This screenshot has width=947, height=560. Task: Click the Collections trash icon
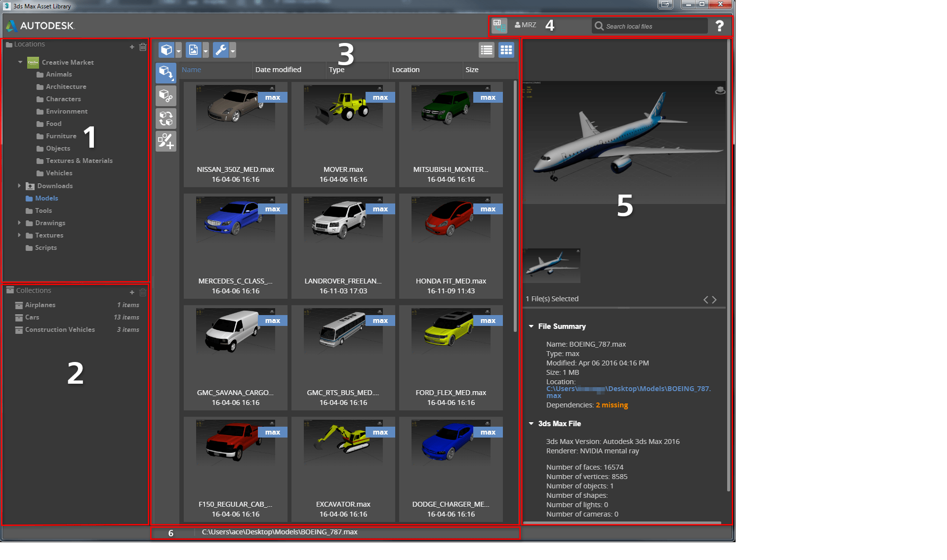[143, 292]
